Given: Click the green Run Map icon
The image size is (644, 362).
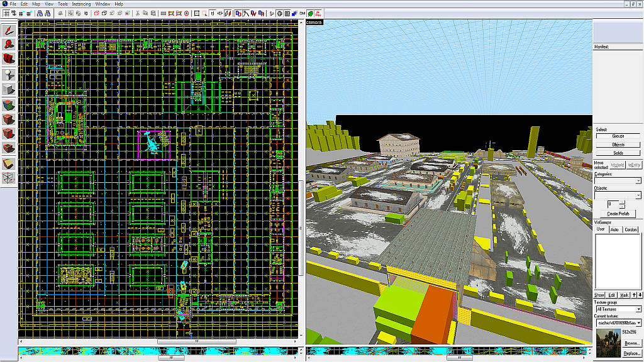Looking at the screenshot, I should 311,14.
